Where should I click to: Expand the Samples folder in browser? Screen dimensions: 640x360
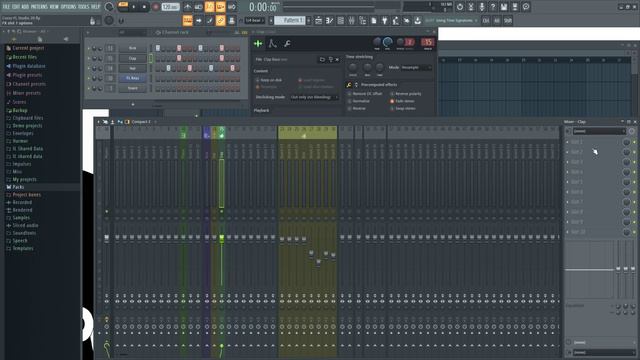pyautogui.click(x=21, y=218)
